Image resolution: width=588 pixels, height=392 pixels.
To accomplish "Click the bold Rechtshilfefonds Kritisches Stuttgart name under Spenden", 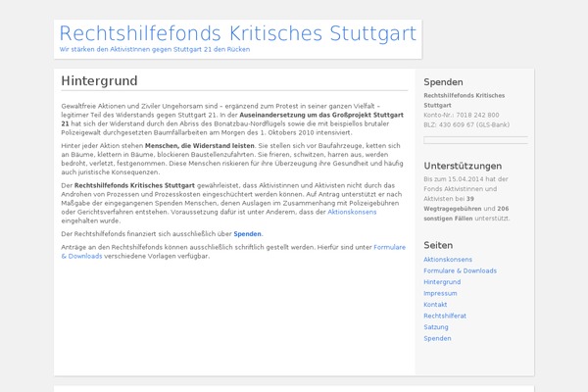I will [x=465, y=101].
